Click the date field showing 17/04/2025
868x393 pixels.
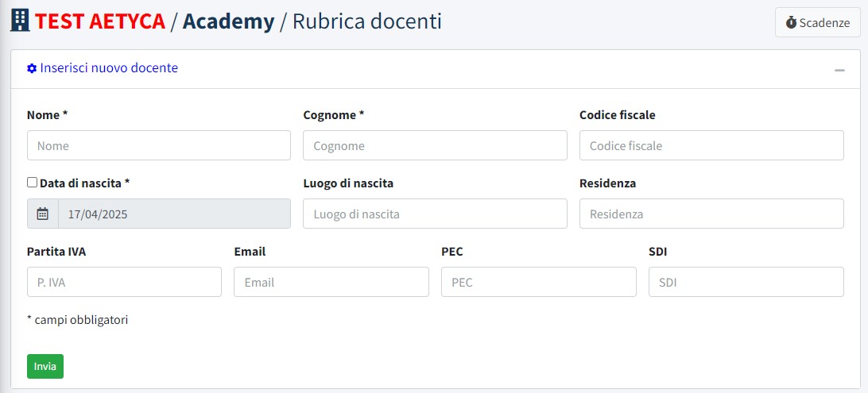point(173,214)
